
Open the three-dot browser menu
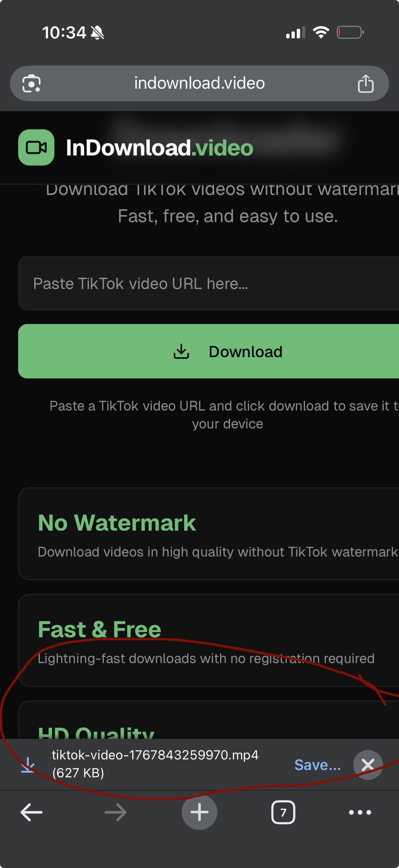tap(360, 812)
